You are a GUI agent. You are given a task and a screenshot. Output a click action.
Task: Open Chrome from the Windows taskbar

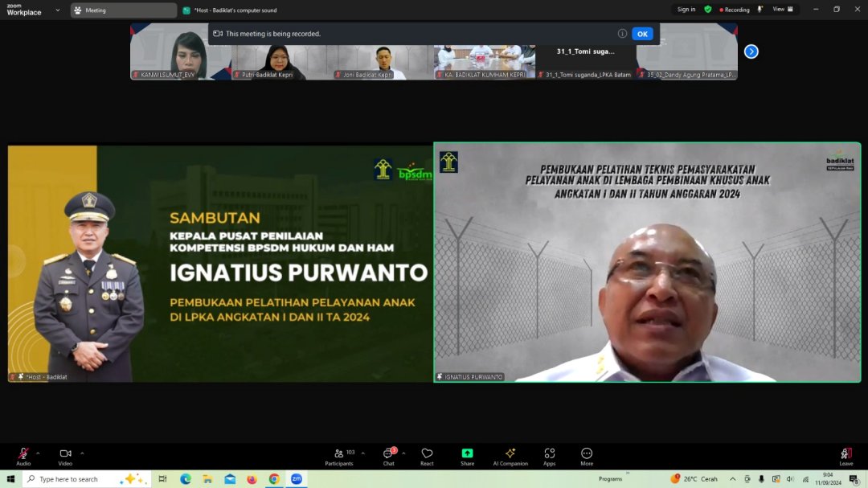point(274,479)
